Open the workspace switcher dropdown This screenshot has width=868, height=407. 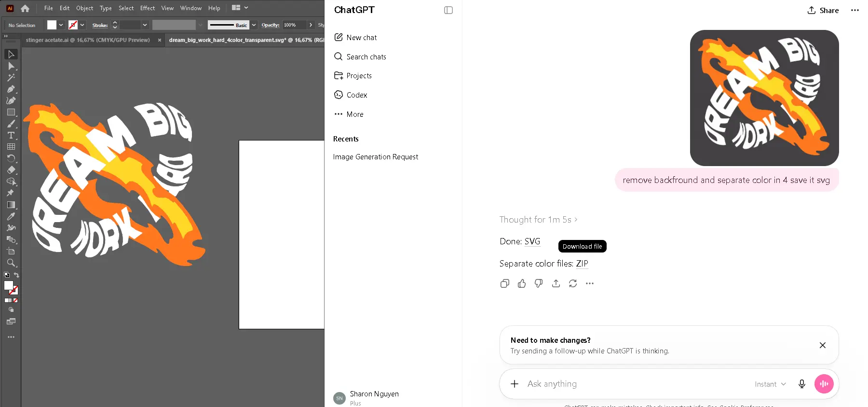[x=240, y=8]
